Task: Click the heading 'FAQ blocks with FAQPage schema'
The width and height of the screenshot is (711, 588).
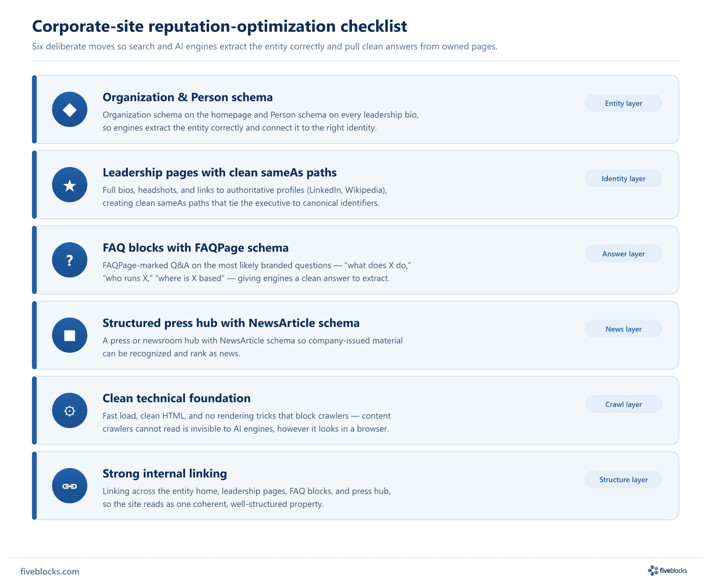Action: (x=196, y=248)
